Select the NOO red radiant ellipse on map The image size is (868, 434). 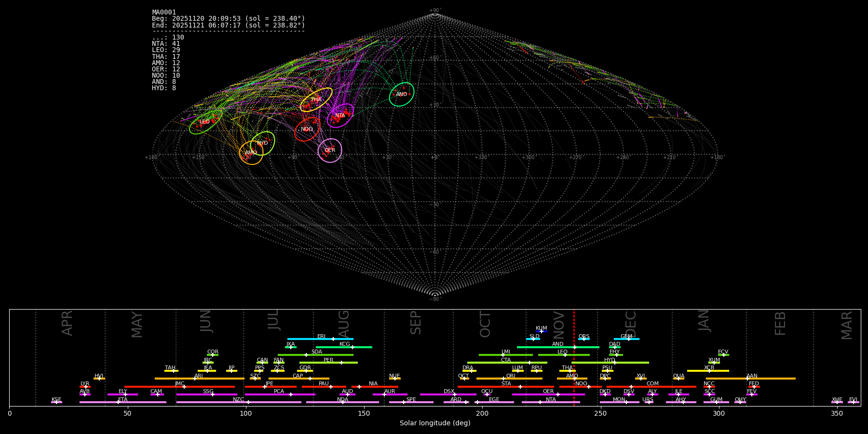[x=307, y=129]
